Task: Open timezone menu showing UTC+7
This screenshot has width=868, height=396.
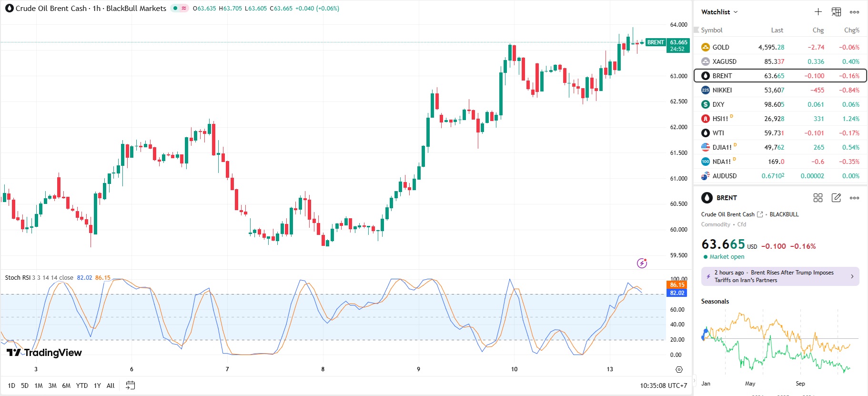Action: click(x=663, y=386)
